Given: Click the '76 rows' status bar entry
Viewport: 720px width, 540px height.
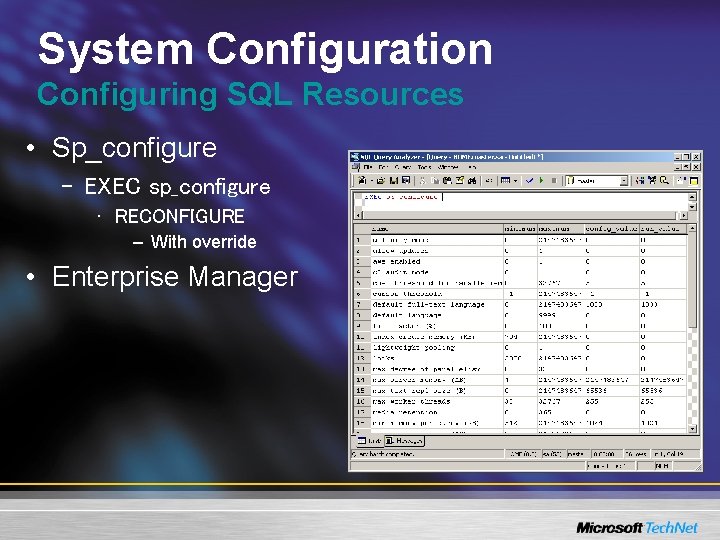Looking at the screenshot, I should tap(636, 454).
